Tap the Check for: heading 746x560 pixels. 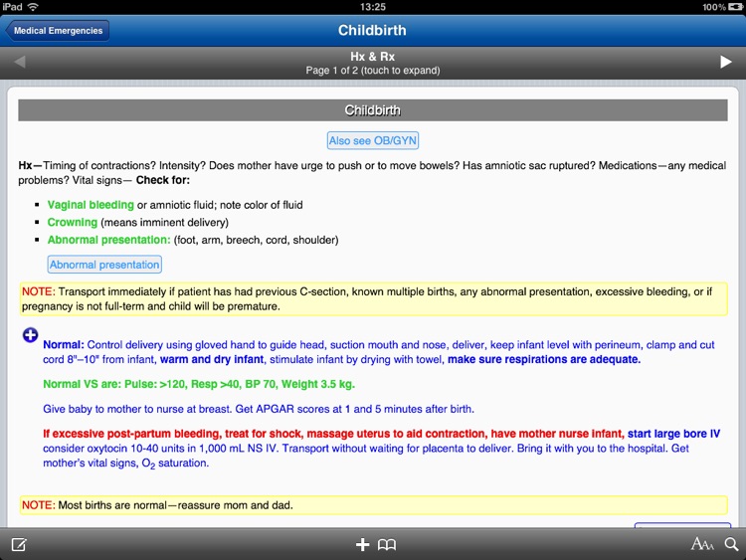tap(163, 180)
